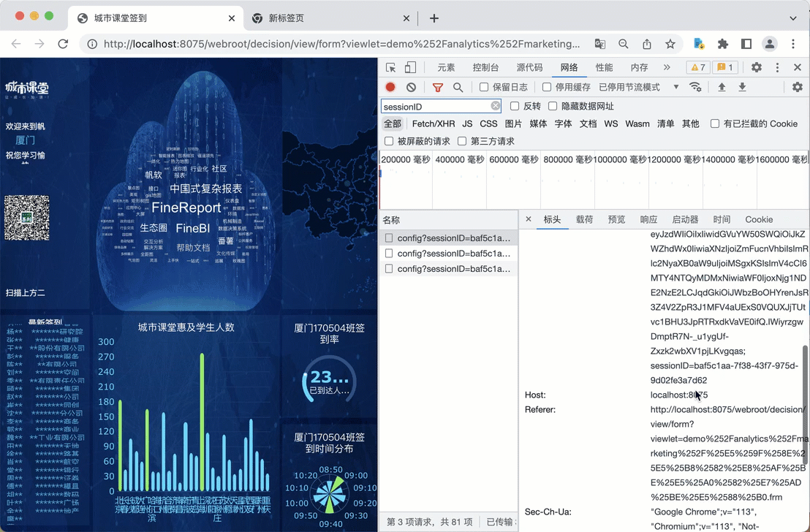The image size is (810, 532).
Task: Activate the inspect element picker in DevTools
Action: [390, 68]
